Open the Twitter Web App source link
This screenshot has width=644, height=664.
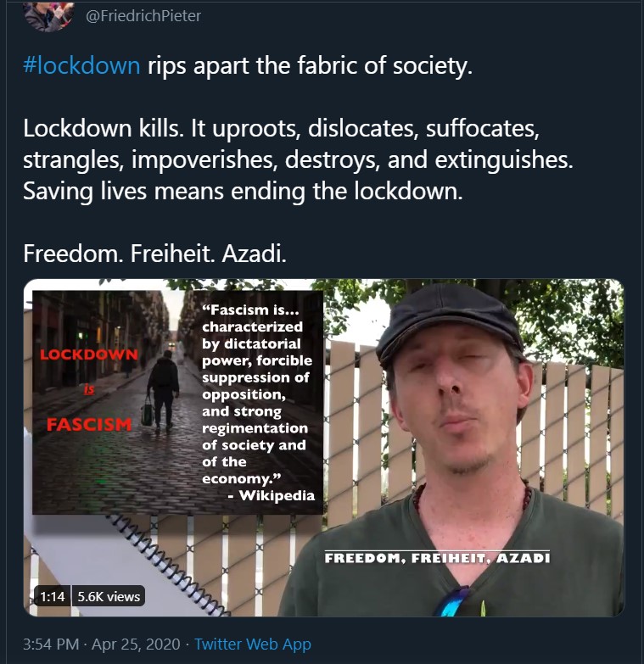pos(253,644)
